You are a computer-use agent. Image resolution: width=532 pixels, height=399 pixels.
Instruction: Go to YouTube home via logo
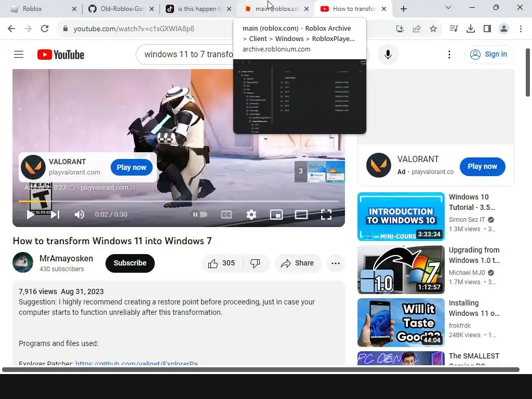point(61,55)
